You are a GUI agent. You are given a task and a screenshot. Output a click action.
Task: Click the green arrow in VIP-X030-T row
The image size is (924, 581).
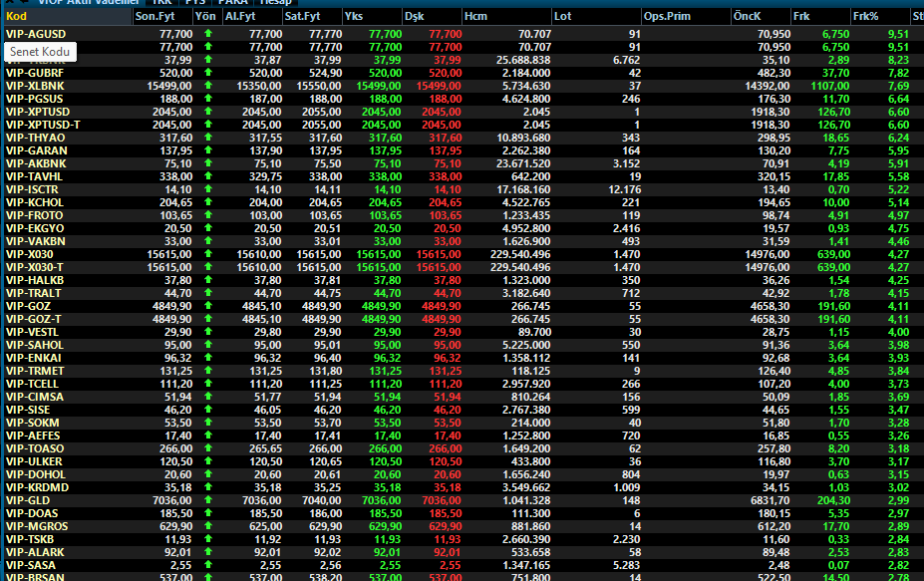pos(208,267)
